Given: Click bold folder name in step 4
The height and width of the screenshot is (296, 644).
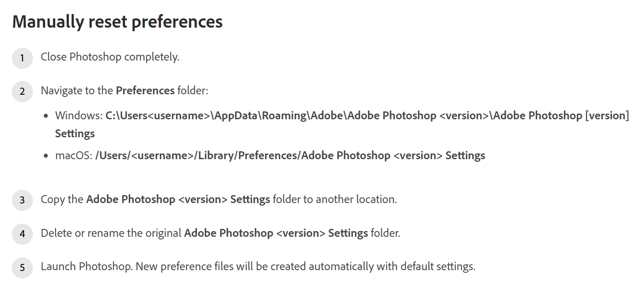Looking at the screenshot, I should 276,232.
